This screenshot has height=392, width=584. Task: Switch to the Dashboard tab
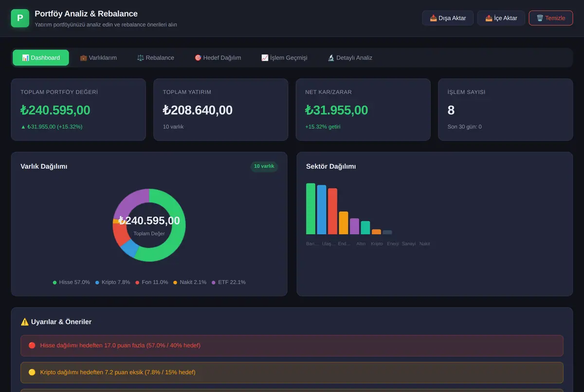41,57
